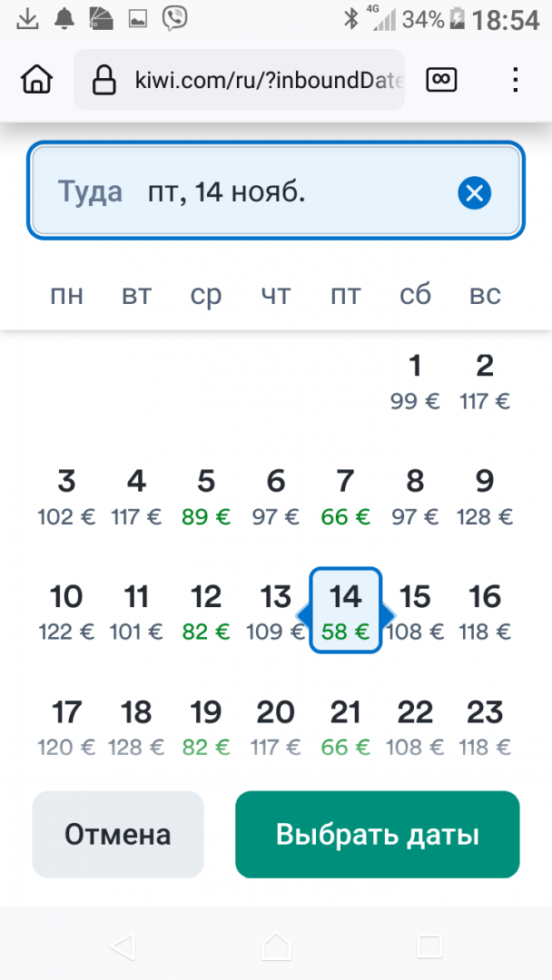
Task: Tap the Android recent apps button
Action: tap(429, 946)
